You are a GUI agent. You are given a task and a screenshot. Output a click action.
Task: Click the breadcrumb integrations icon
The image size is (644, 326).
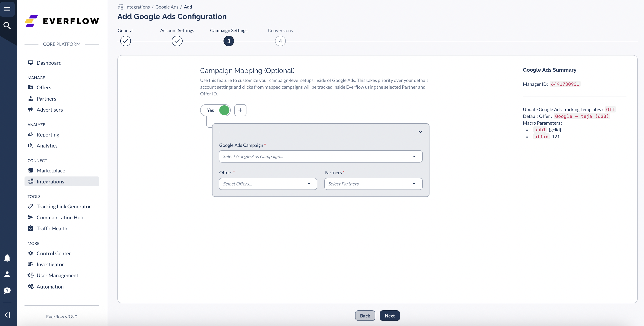coord(121,7)
